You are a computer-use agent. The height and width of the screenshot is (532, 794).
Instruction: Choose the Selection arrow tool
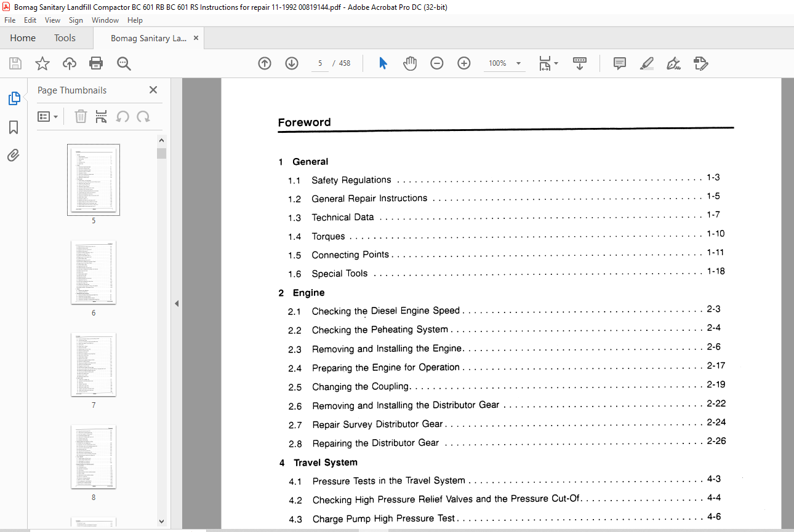(383, 63)
